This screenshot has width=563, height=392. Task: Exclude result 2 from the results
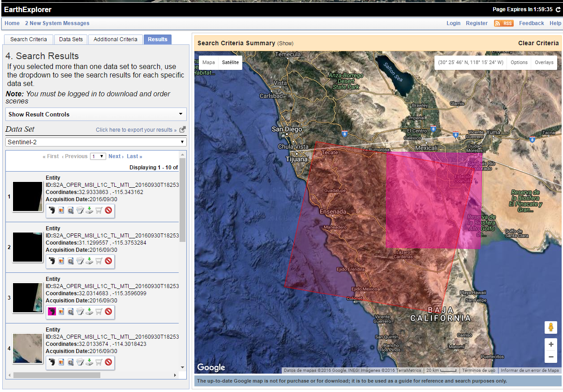click(x=108, y=261)
